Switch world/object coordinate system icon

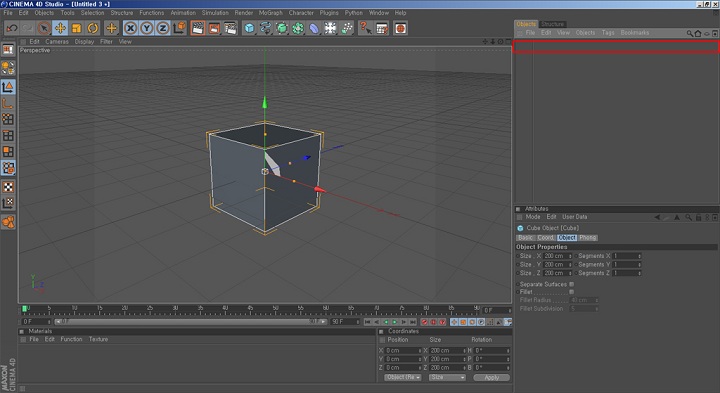point(179,28)
